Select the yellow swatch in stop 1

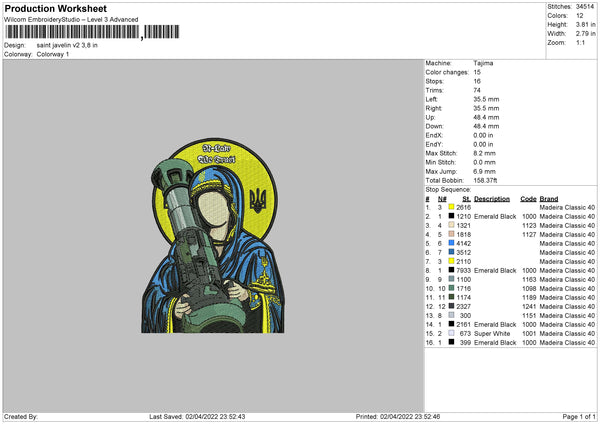[451, 207]
